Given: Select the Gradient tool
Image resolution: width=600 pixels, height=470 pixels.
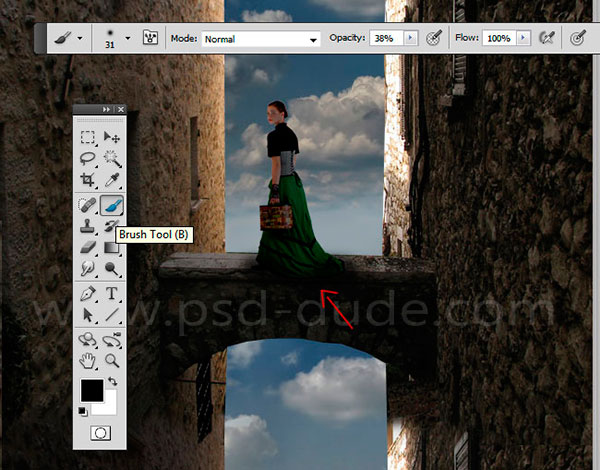Looking at the screenshot, I should tap(112, 249).
